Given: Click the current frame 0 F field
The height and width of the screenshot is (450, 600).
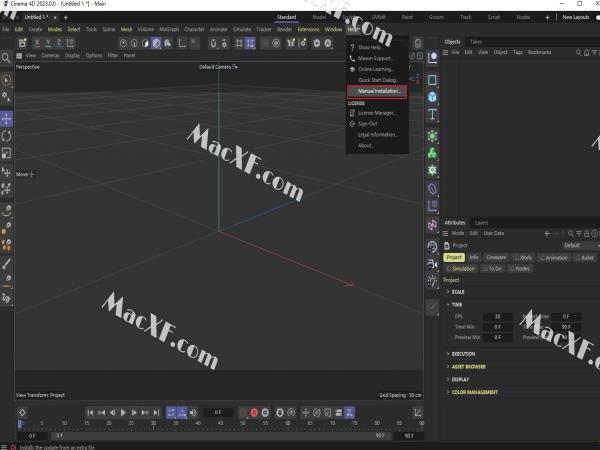Looking at the screenshot, I should (218, 412).
